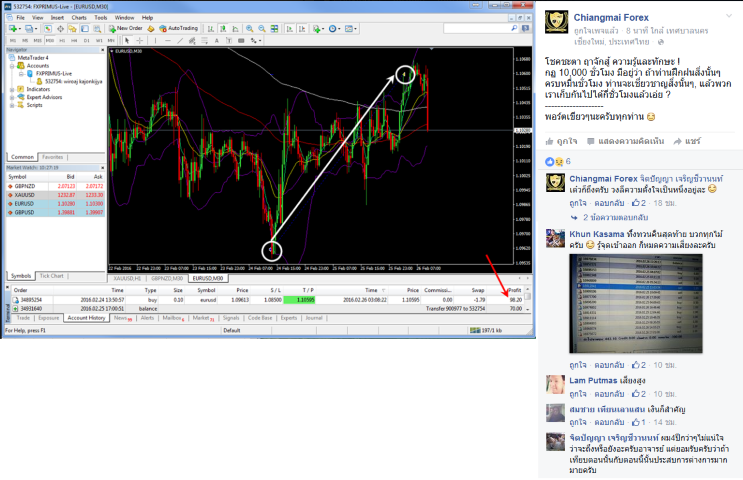Image resolution: width=743 pixels, height=480 pixels.
Task: Toggle the Market Watch panel icon
Action: click(48, 28)
